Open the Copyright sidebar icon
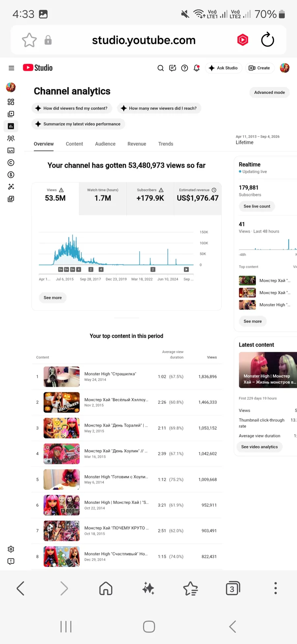Viewport: 297px width, 644px height. (x=11, y=163)
